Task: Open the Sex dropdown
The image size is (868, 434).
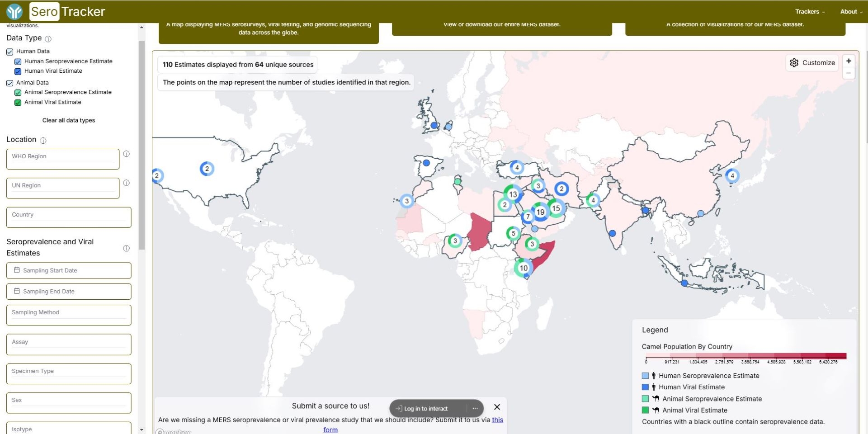Action: [69, 403]
